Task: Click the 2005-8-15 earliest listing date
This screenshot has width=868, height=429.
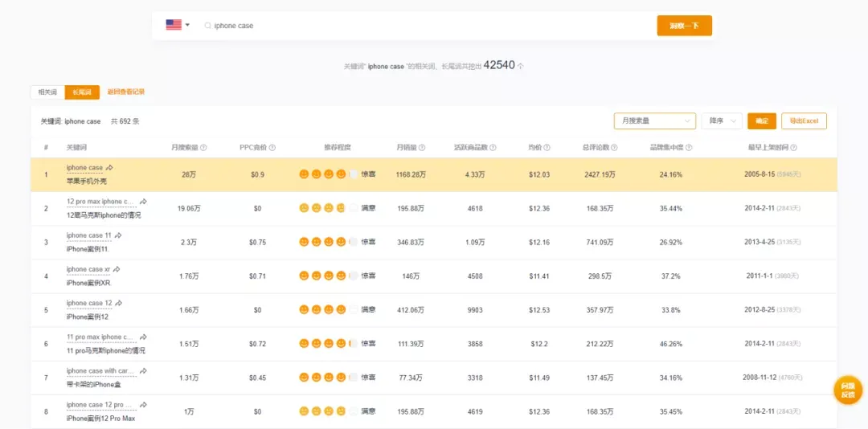Action: 759,174
